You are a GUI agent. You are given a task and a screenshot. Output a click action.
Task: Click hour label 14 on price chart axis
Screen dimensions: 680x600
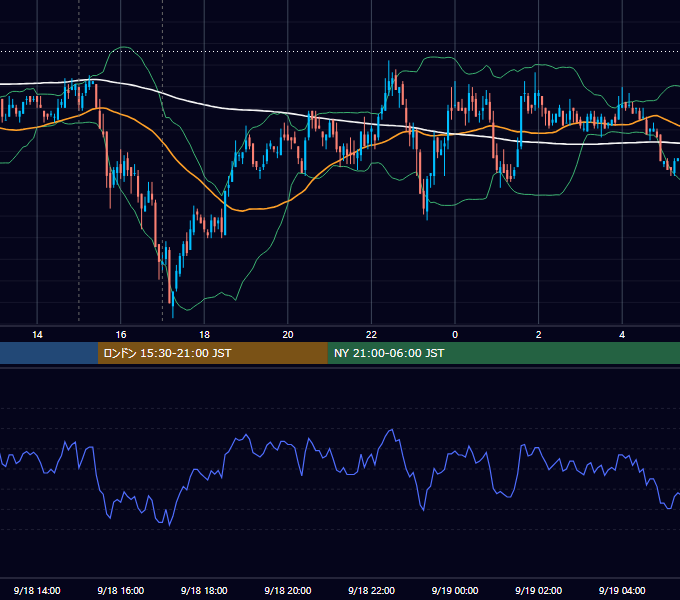click(x=37, y=335)
